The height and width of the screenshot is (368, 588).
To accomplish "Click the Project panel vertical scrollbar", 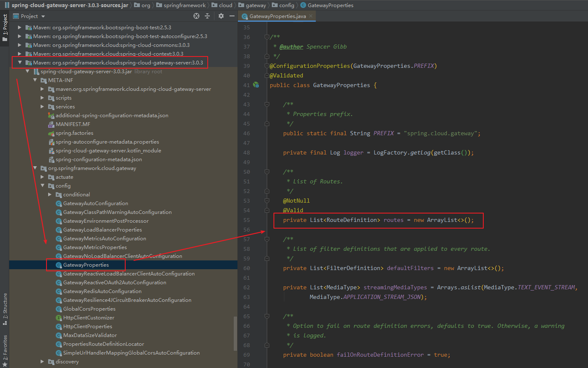I will tap(235, 333).
